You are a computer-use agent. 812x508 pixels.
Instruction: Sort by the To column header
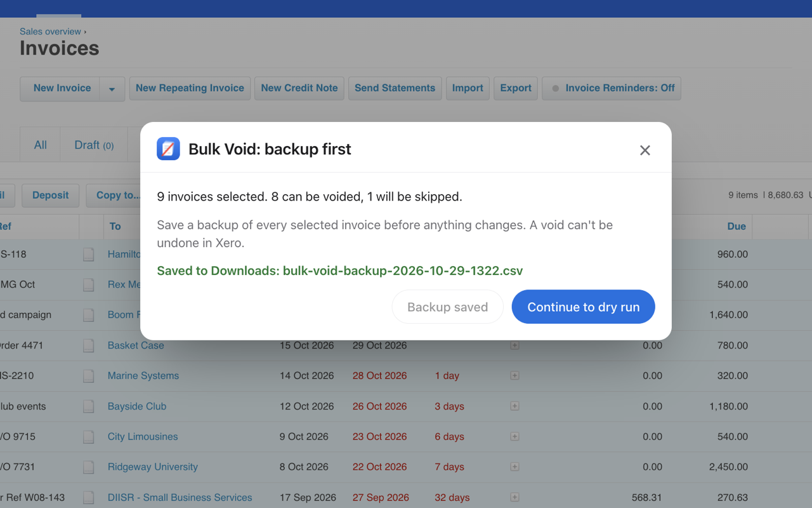(x=115, y=226)
